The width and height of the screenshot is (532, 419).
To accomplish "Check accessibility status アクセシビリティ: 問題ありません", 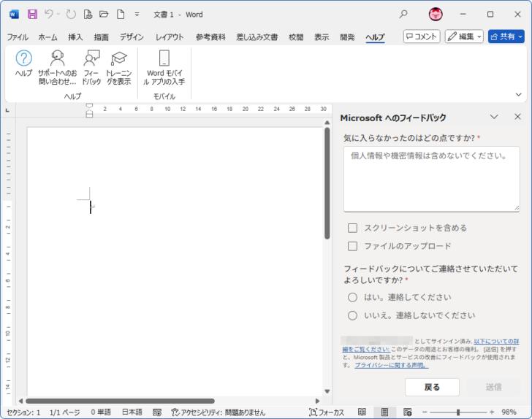I will pos(218,412).
